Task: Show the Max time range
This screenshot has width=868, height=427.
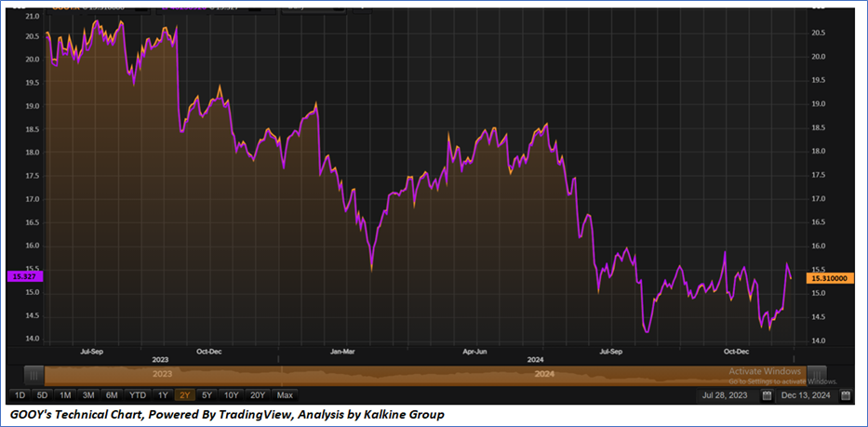Action: (x=285, y=395)
